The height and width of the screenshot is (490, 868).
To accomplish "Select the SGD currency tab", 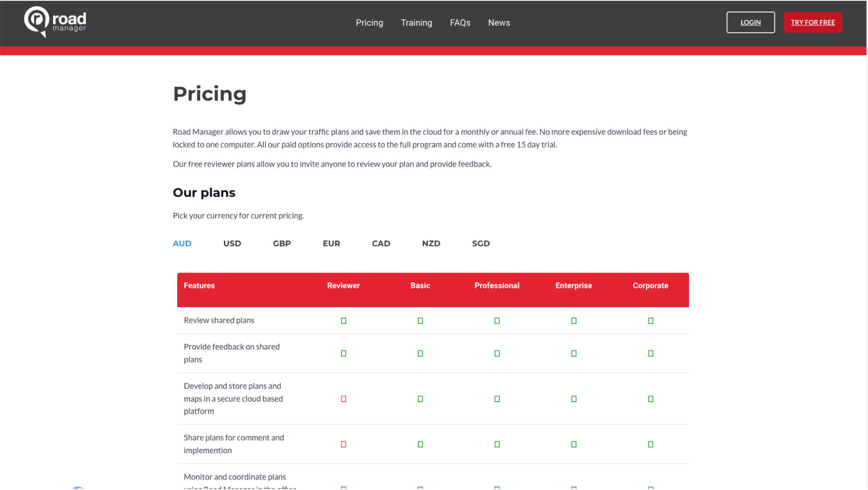I will [480, 243].
